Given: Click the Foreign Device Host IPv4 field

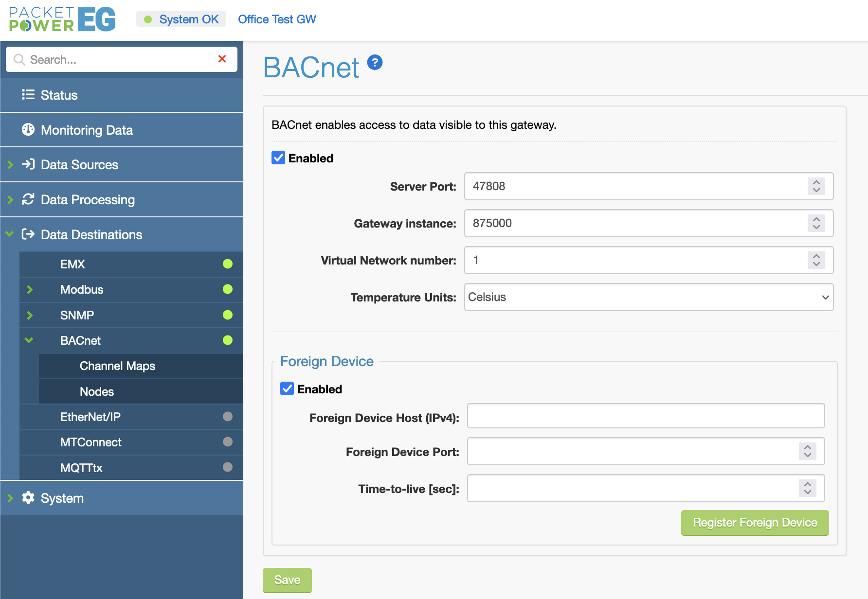Looking at the screenshot, I should pyautogui.click(x=646, y=416).
